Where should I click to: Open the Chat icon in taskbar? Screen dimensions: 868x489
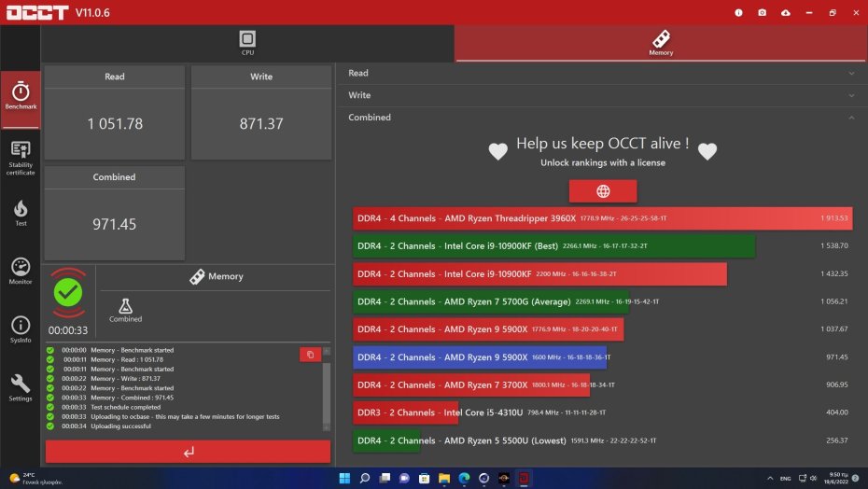pyautogui.click(x=404, y=478)
